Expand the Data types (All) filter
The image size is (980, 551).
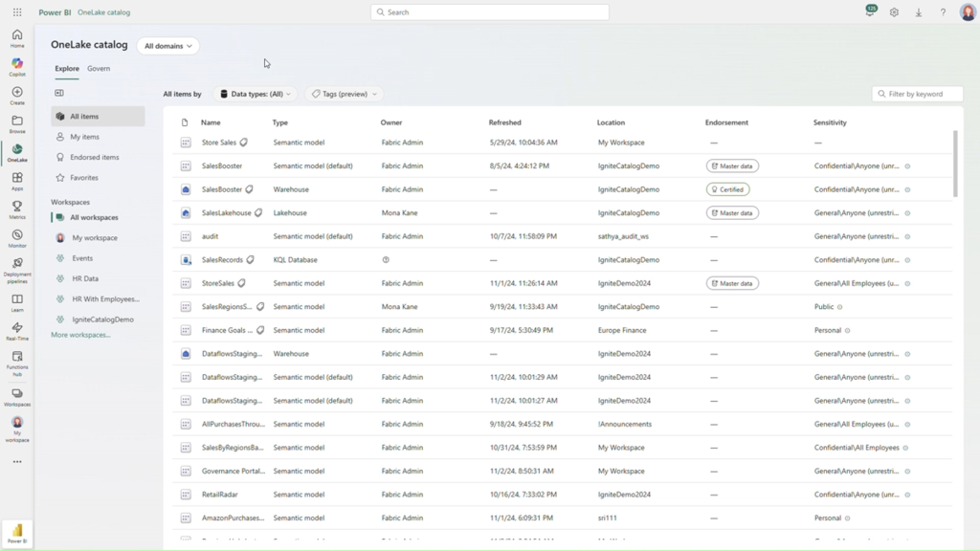255,94
